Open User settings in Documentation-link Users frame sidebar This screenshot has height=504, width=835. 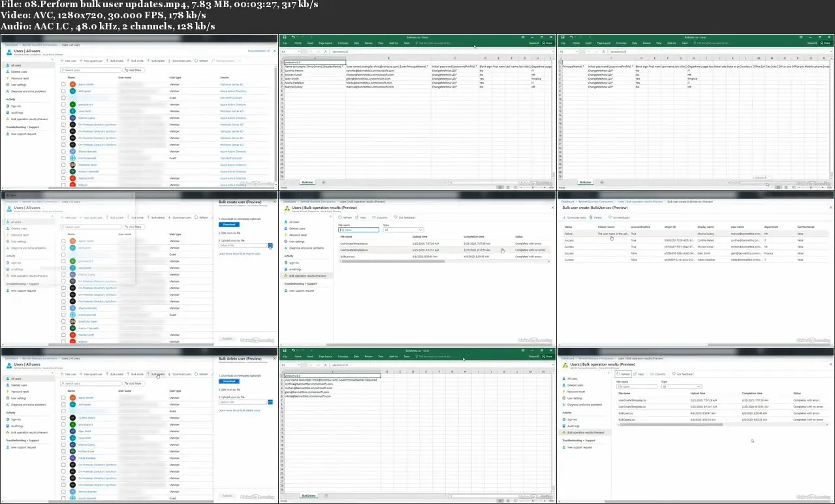[19, 85]
